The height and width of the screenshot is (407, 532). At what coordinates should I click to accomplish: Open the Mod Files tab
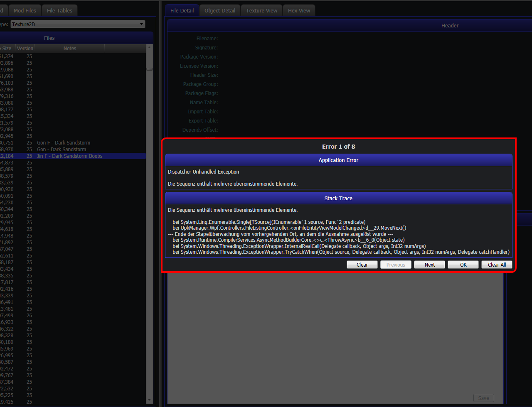25,10
